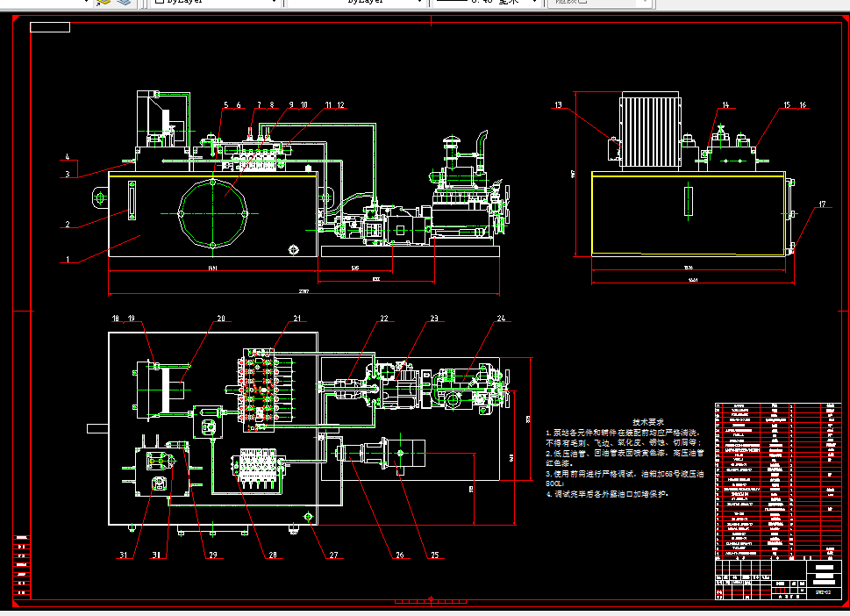Viewport: 850px width, 616px height.
Task: Select part callout number 8
Action: tap(272, 105)
